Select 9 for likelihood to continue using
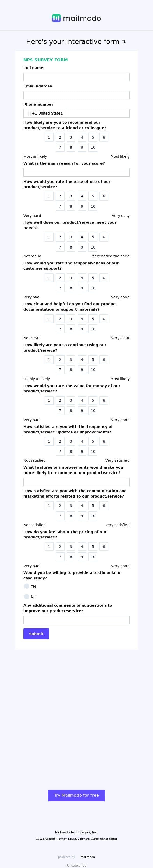This screenshot has width=153, height=868. [x=82, y=370]
